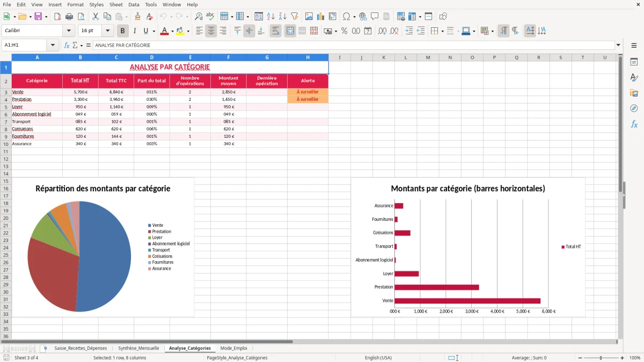Open the Data menu

[134, 4]
